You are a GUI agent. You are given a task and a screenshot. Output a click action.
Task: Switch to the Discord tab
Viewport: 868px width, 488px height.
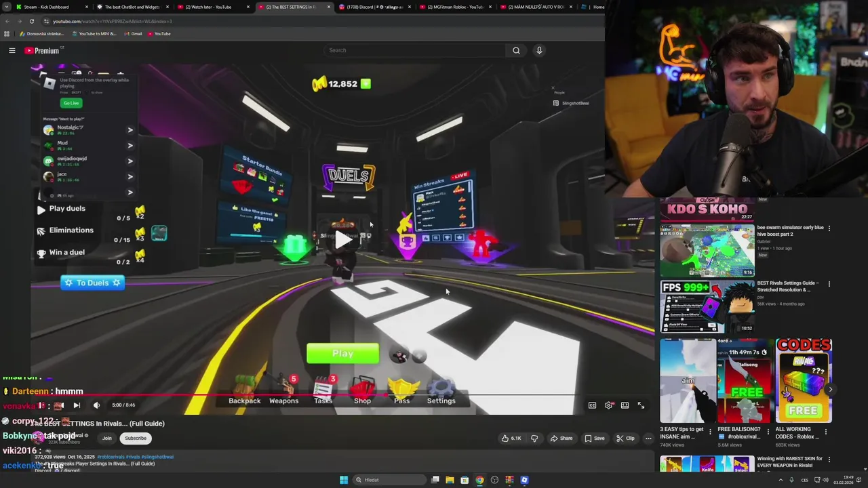click(374, 7)
